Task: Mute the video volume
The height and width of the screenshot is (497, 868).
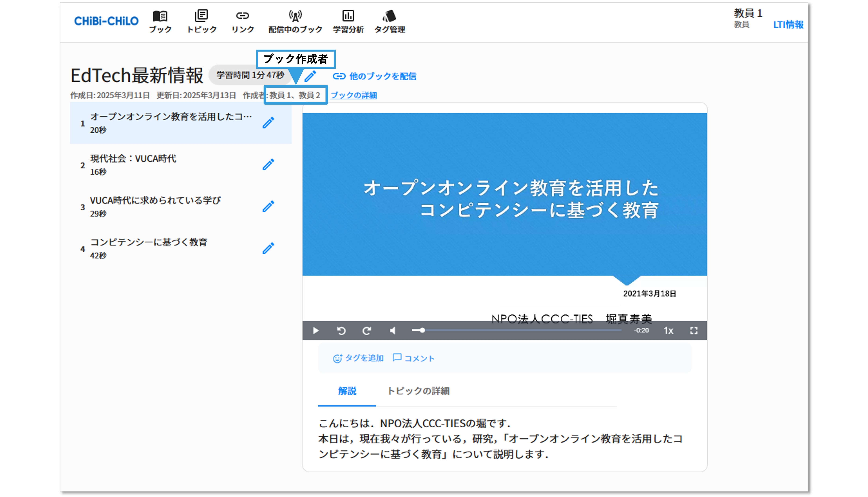Action: pos(393,330)
